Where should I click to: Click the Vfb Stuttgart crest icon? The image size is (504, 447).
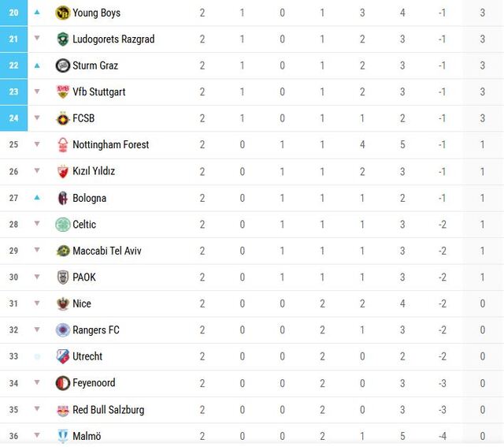(x=63, y=92)
